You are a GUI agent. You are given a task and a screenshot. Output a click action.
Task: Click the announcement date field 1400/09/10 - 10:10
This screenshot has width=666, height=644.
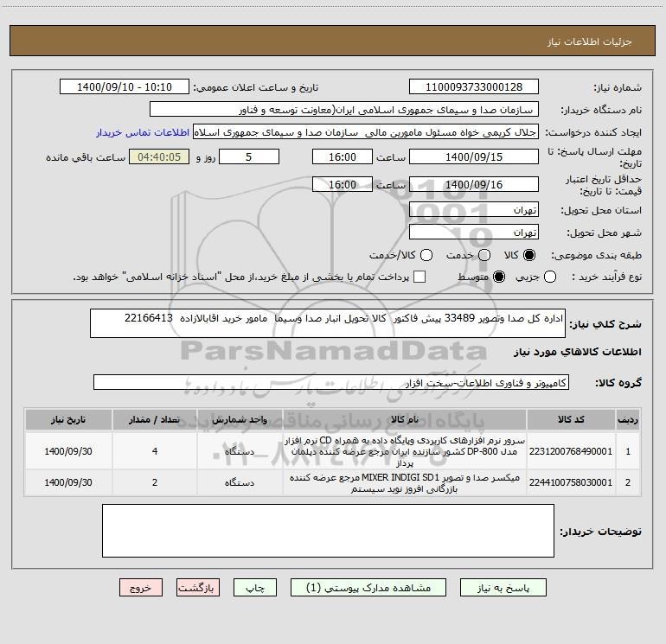pos(125,86)
